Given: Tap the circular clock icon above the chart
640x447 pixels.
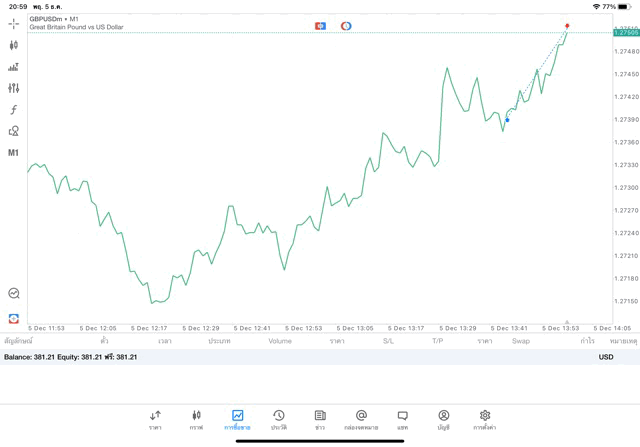Looking at the screenshot, I should click(x=346, y=25).
